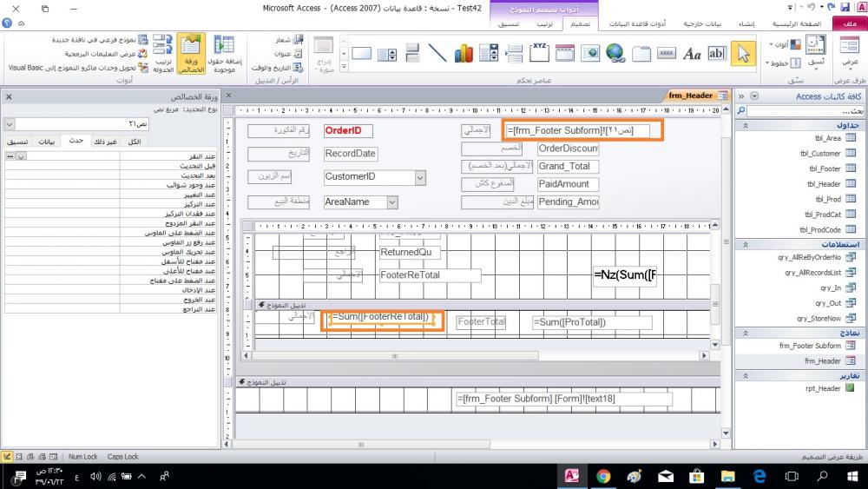Choose the Line control

437,53
